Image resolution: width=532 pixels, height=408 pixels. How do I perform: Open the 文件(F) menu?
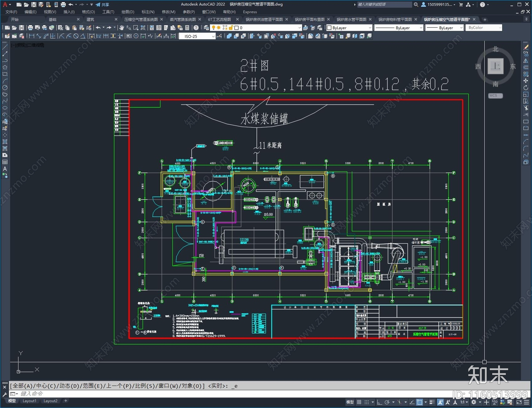(x=11, y=12)
